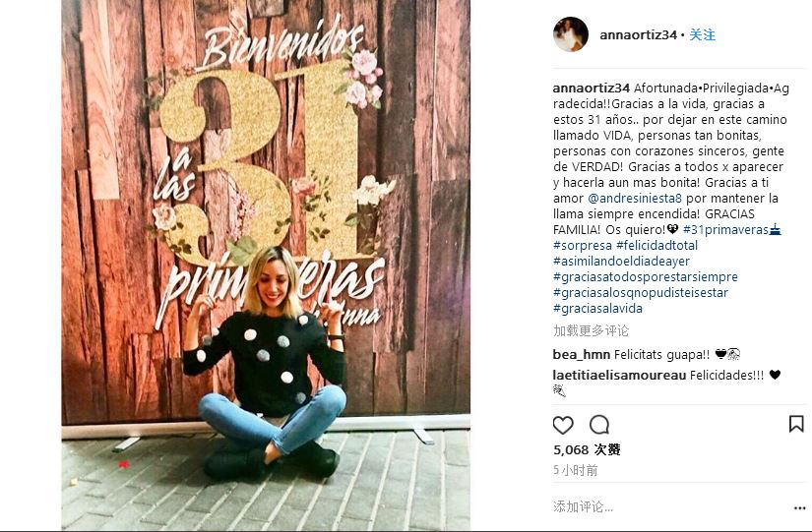This screenshot has width=812, height=532.
Task: Open hashtag #graciasalosqnopudisteisestar
Action: 641,292
